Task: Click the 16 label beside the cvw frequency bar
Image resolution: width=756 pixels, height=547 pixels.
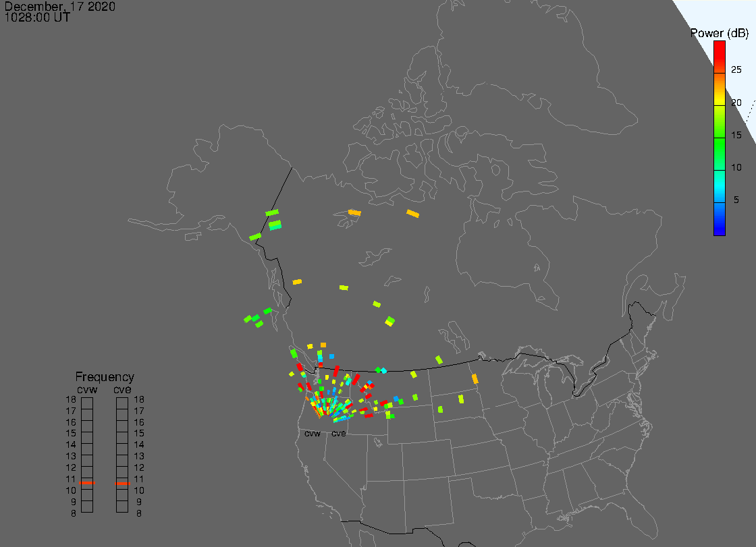Action: pos(71,422)
